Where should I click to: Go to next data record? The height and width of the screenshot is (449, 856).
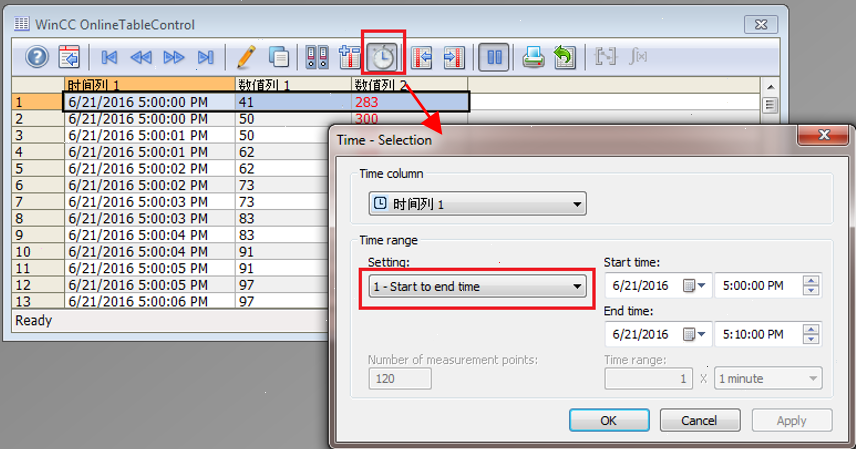pyautogui.click(x=174, y=57)
